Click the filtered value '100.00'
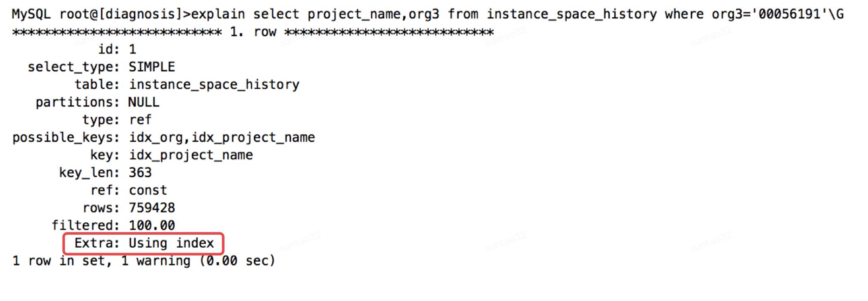This screenshot has height=301, width=868. pos(152,225)
